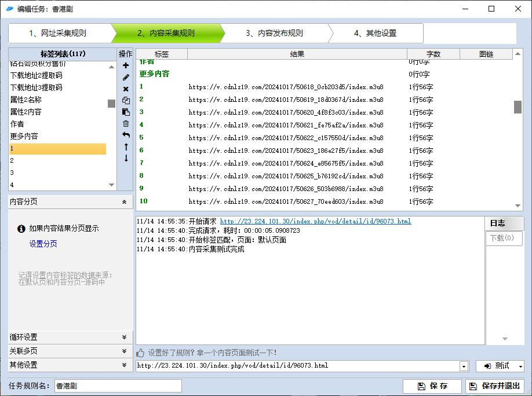The height and width of the screenshot is (396, 532).
Task: Move tag up with the up arrow icon
Action: 126,147
